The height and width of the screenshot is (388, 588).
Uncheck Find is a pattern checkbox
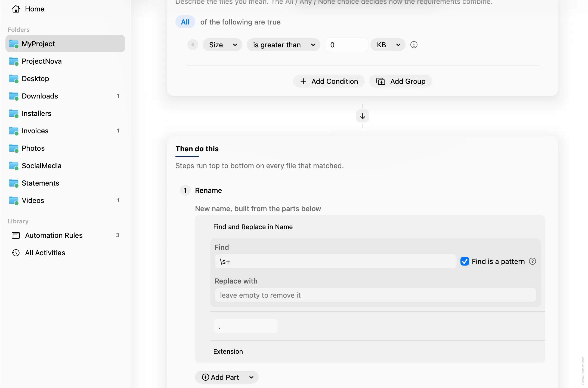pyautogui.click(x=465, y=261)
